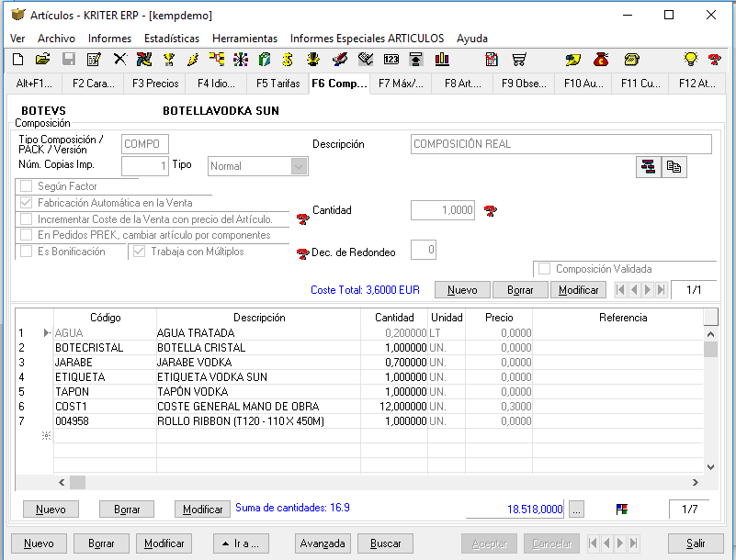Open the Estadísticas menu
The width and height of the screenshot is (736, 560).
172,39
